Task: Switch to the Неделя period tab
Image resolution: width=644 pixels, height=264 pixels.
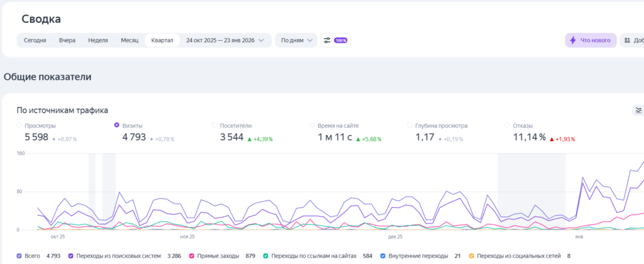Action: tap(98, 40)
